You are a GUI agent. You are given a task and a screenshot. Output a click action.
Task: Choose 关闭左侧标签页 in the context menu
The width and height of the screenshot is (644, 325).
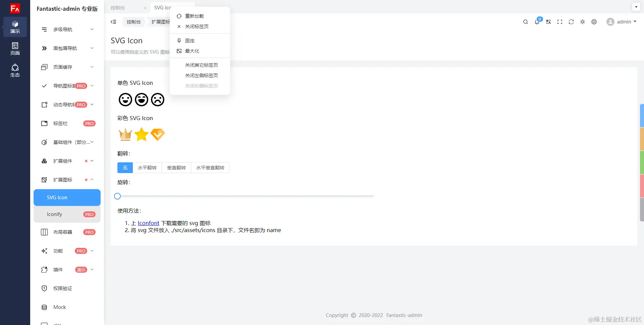click(200, 75)
